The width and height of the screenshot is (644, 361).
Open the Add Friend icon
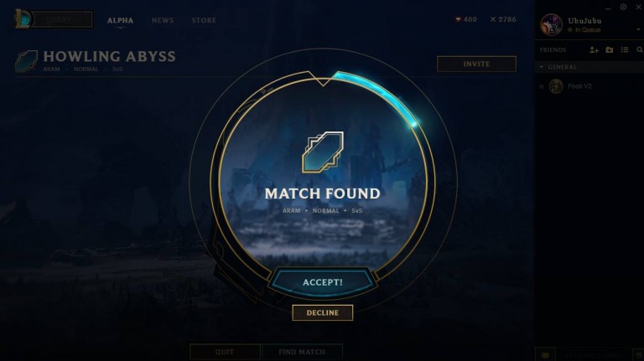594,50
